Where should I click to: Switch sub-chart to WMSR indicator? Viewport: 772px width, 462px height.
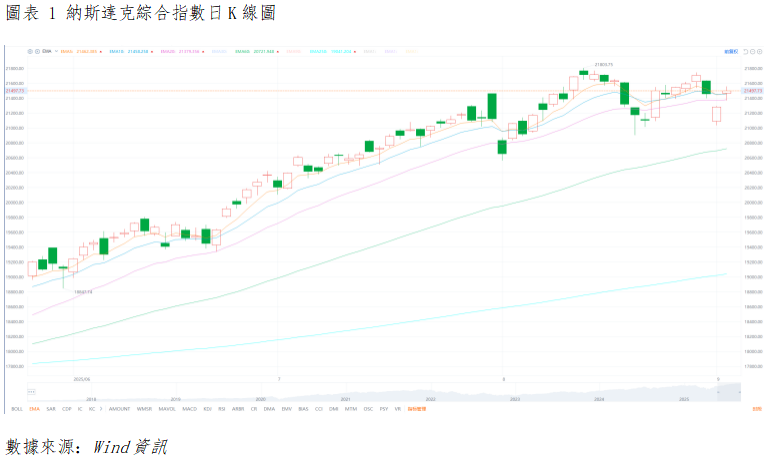coord(144,409)
